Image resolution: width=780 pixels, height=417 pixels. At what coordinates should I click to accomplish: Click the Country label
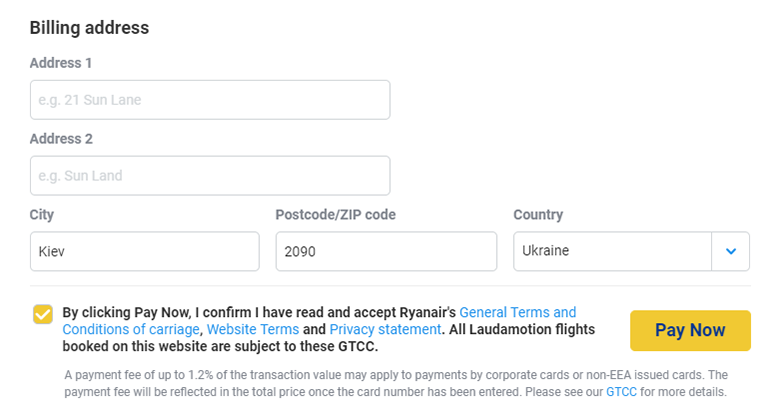(x=538, y=215)
